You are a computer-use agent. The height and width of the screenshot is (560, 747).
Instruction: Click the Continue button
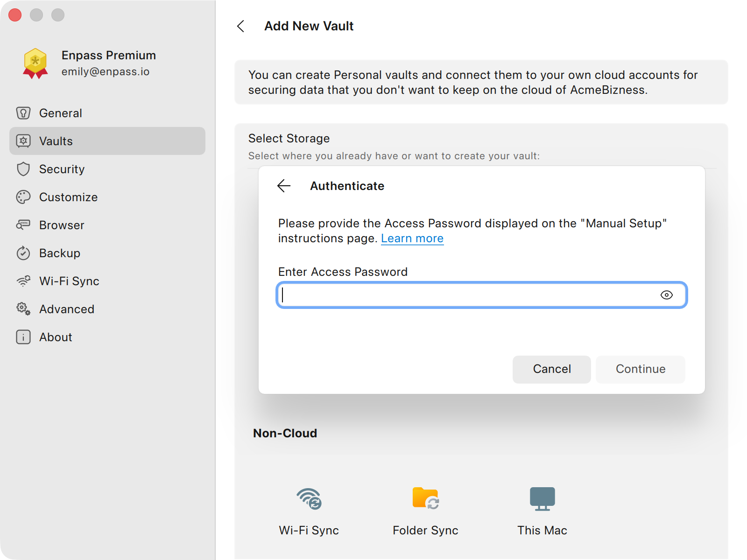(641, 369)
